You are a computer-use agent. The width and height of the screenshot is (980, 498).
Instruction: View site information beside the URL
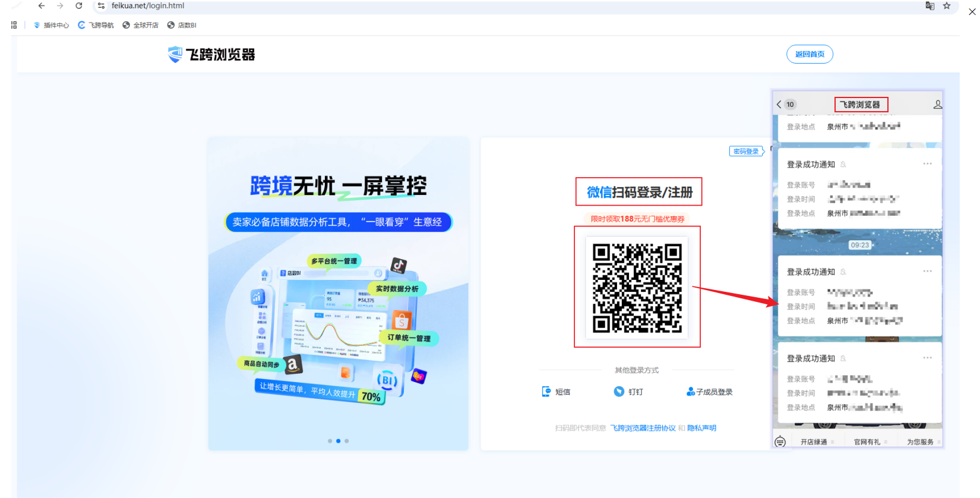click(x=101, y=6)
